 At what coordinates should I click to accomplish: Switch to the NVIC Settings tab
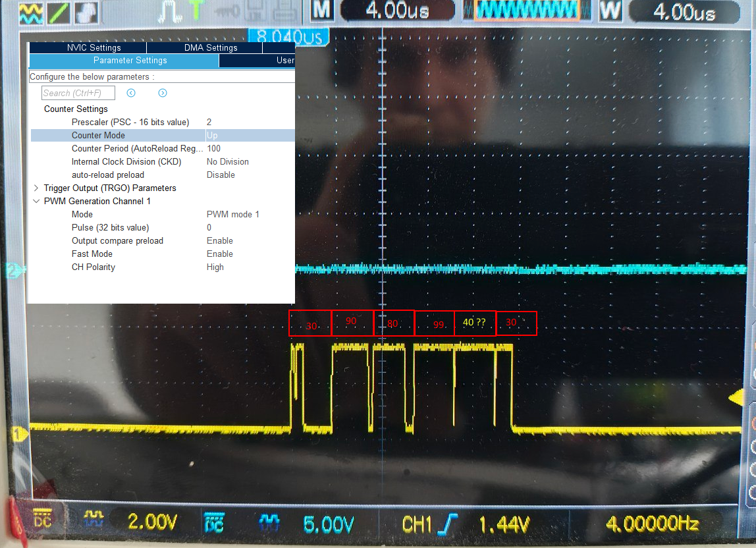tap(94, 47)
